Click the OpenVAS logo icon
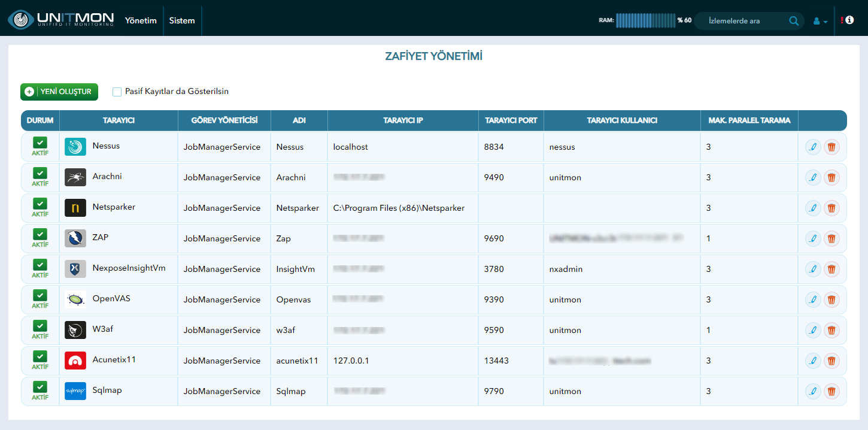Image resolution: width=868 pixels, height=430 pixels. coord(75,299)
